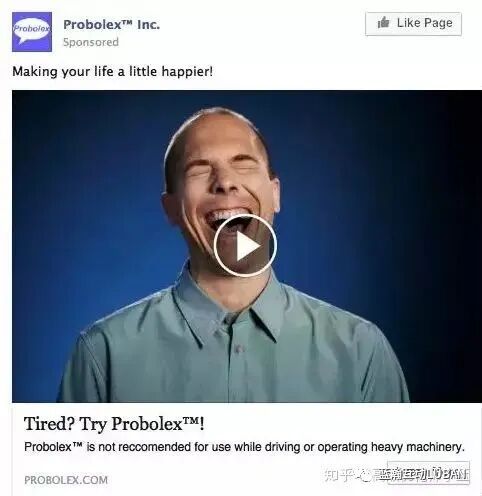Click the Sponsored label under the page name
The width and height of the screenshot is (482, 496).
click(91, 42)
